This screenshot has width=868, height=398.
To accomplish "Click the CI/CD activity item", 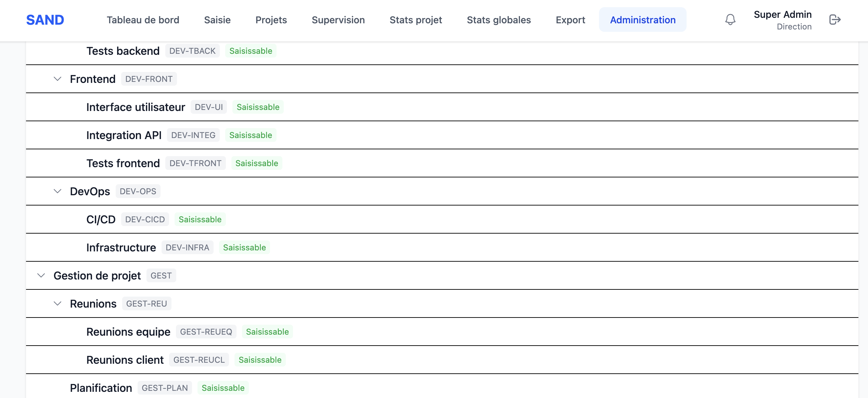I will pyautogui.click(x=101, y=220).
